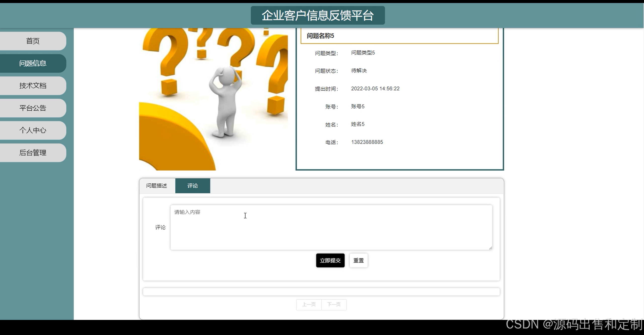
Task: Click the 待解决 status value
Action: 359,71
